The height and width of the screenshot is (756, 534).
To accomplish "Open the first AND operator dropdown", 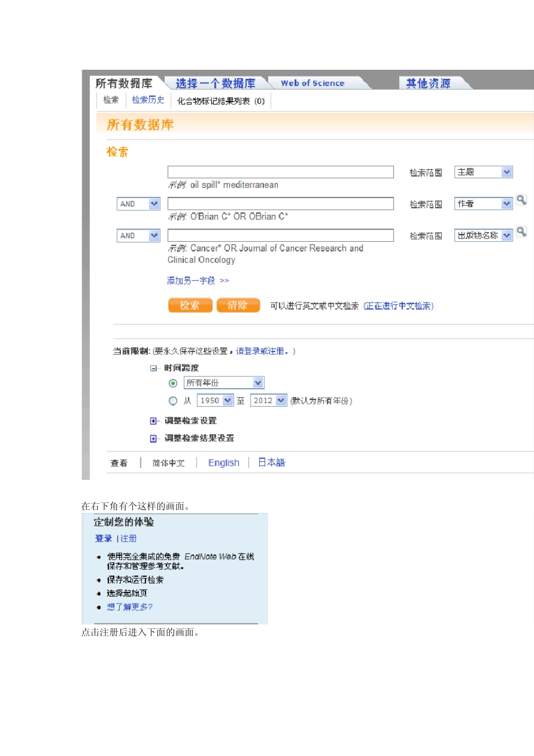I will [x=139, y=204].
